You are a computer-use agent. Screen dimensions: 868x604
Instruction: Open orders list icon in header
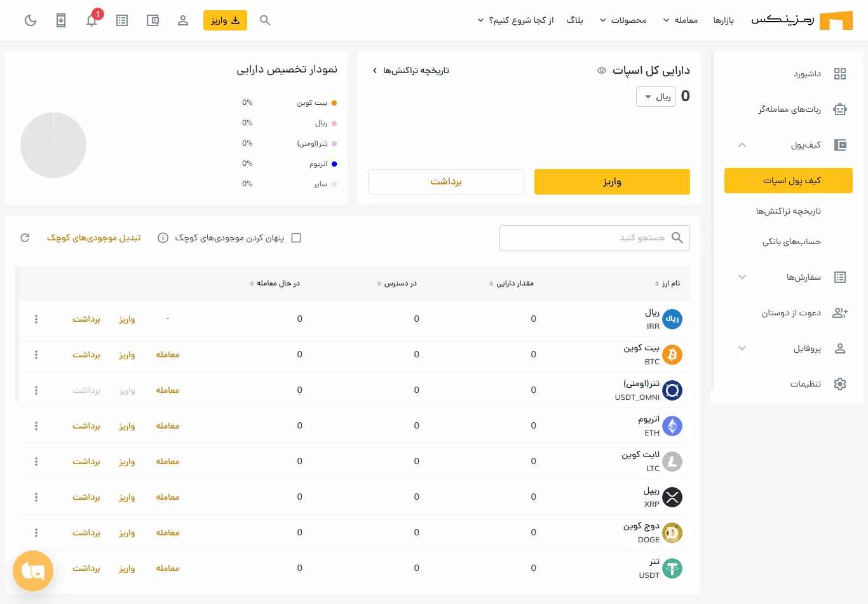click(122, 20)
